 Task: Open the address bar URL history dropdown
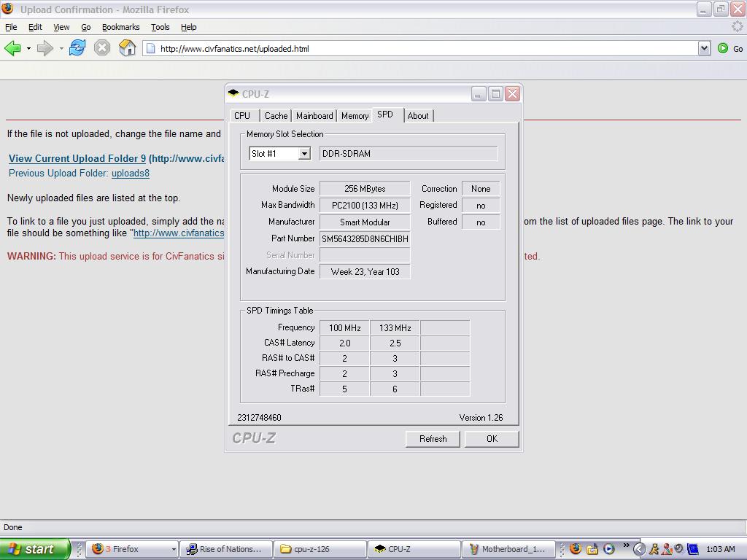(x=704, y=48)
